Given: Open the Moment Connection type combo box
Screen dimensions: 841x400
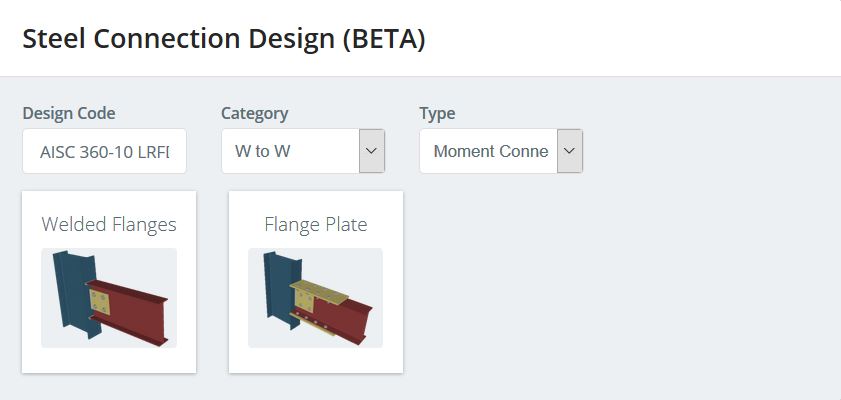Looking at the screenshot, I should [501, 151].
